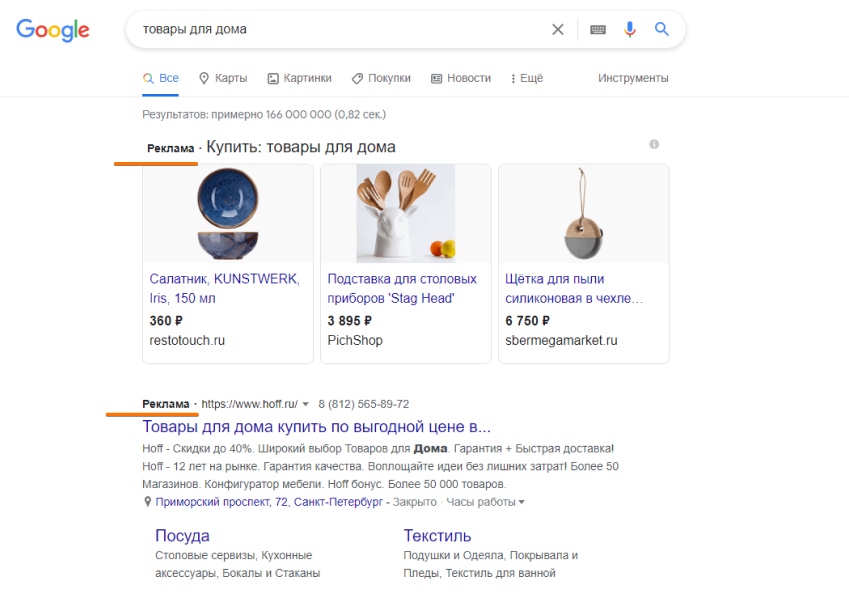Open the Покупки tab
Screen dimensions: 849x615
pos(381,78)
